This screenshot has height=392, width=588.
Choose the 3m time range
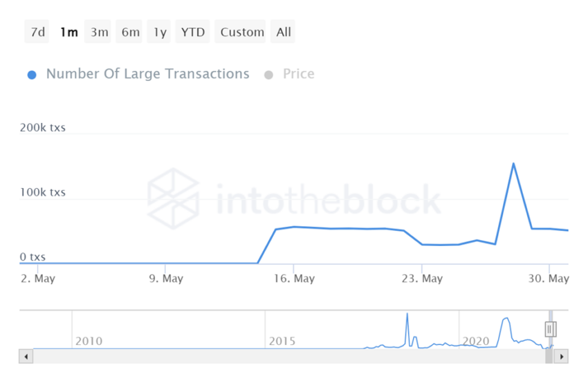tap(99, 32)
